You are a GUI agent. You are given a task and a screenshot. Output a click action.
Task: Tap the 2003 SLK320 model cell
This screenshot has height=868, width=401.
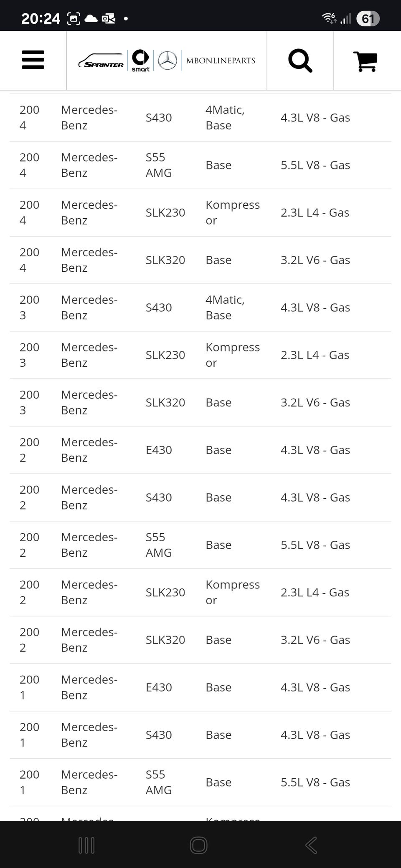(165, 403)
